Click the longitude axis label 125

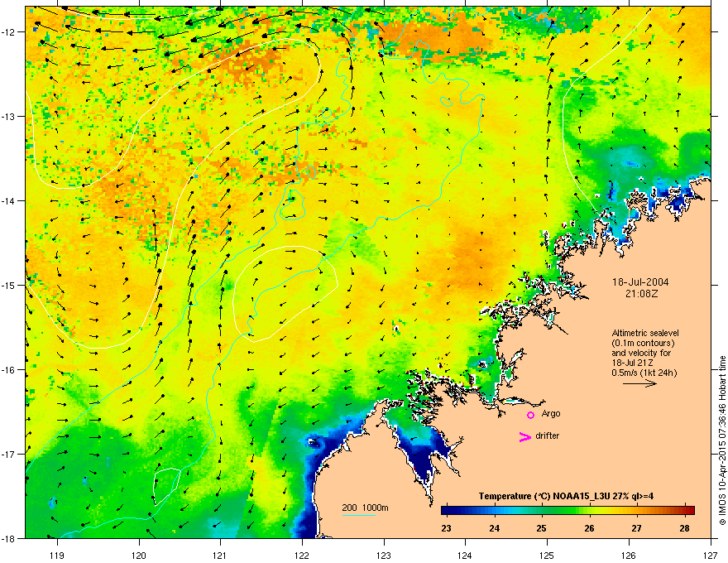[547, 555]
